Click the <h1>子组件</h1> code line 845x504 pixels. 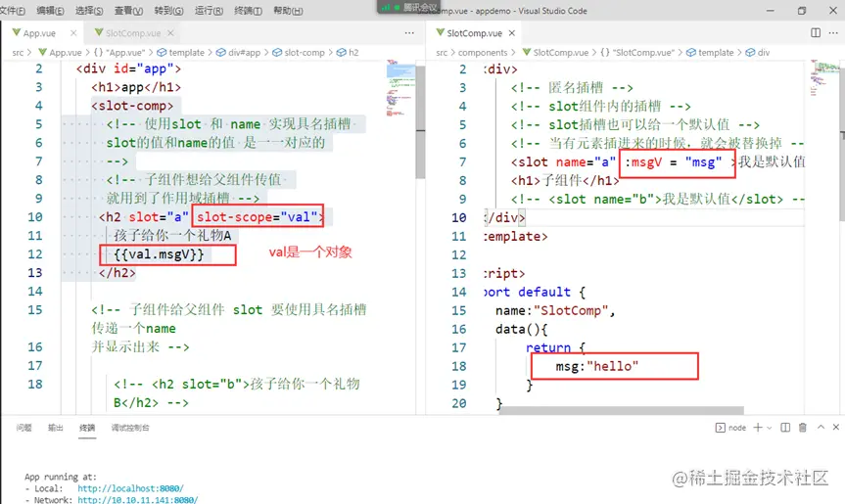[565, 180]
